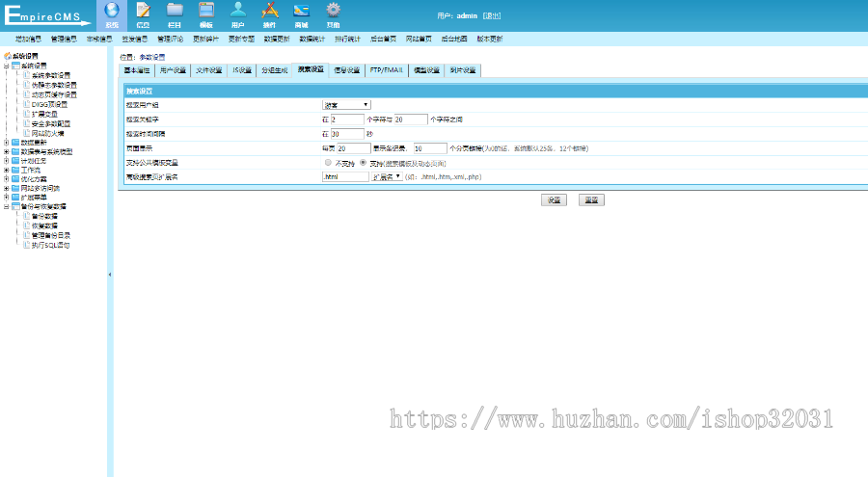Focus the pagination links field showing 10

click(430, 148)
